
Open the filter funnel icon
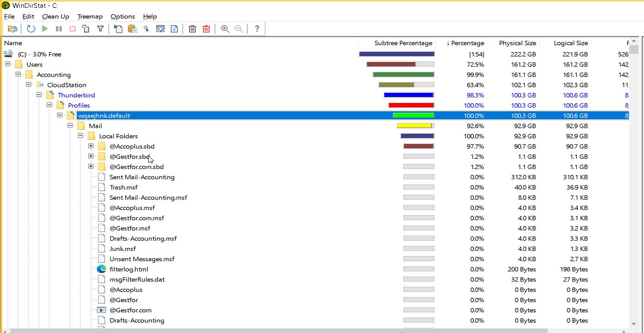[100, 29]
